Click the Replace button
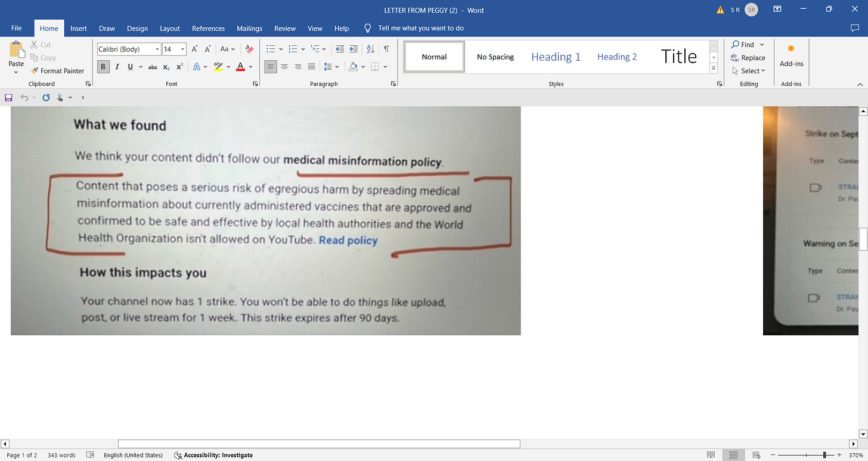The height and width of the screenshot is (461, 868). click(748, 58)
